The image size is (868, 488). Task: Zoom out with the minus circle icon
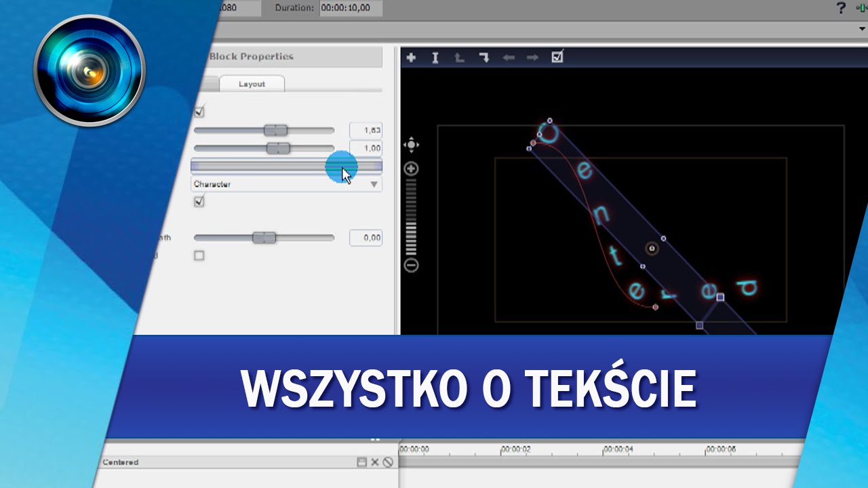point(411,265)
